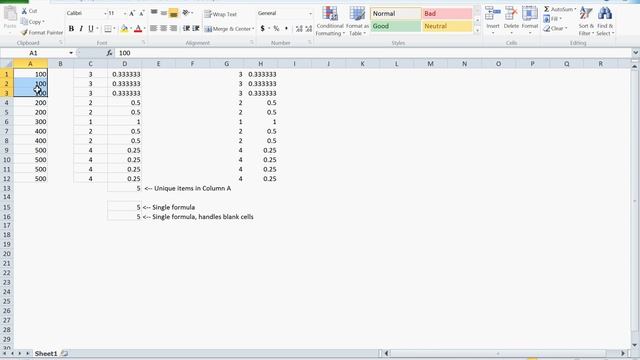Apply Comma Style format
Image resolution: width=640 pixels, height=360 pixels.
click(286, 29)
